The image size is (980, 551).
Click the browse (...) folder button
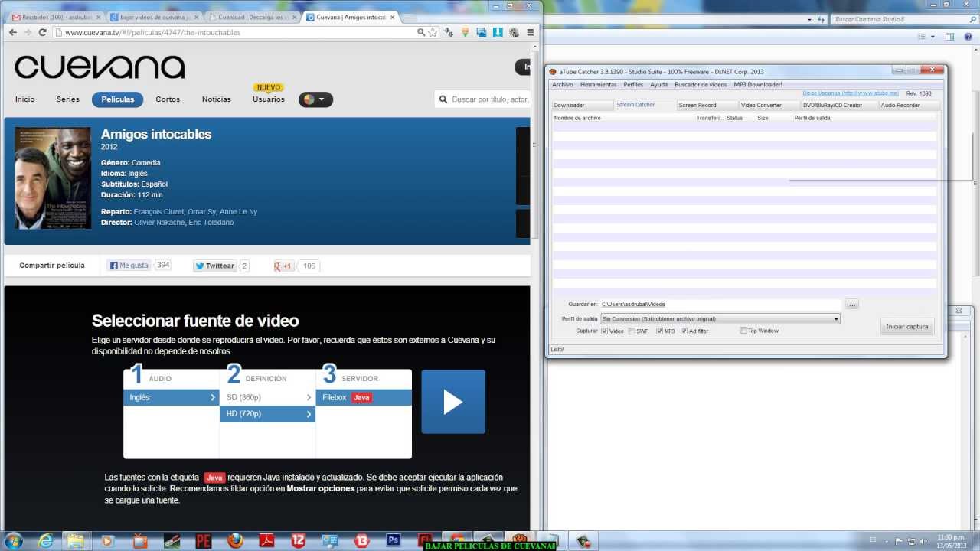click(852, 305)
